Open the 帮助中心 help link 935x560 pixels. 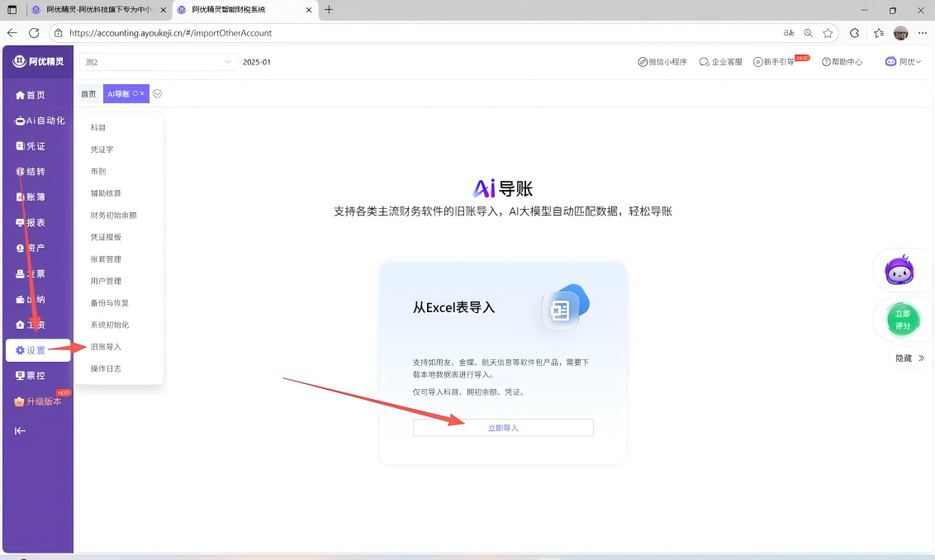click(842, 62)
